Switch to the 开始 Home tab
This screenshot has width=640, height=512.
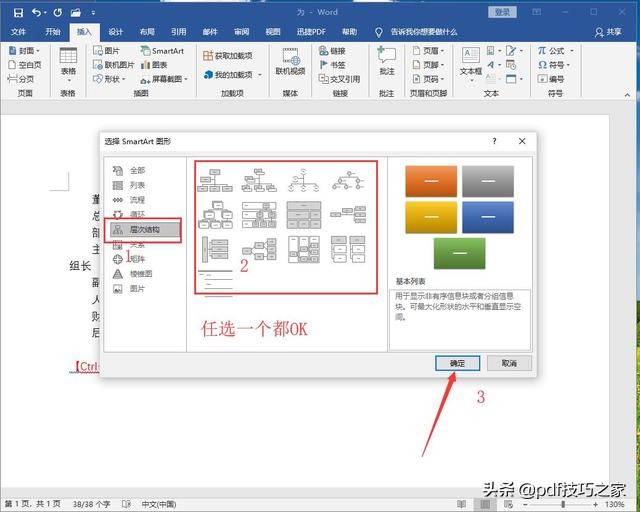tap(53, 32)
